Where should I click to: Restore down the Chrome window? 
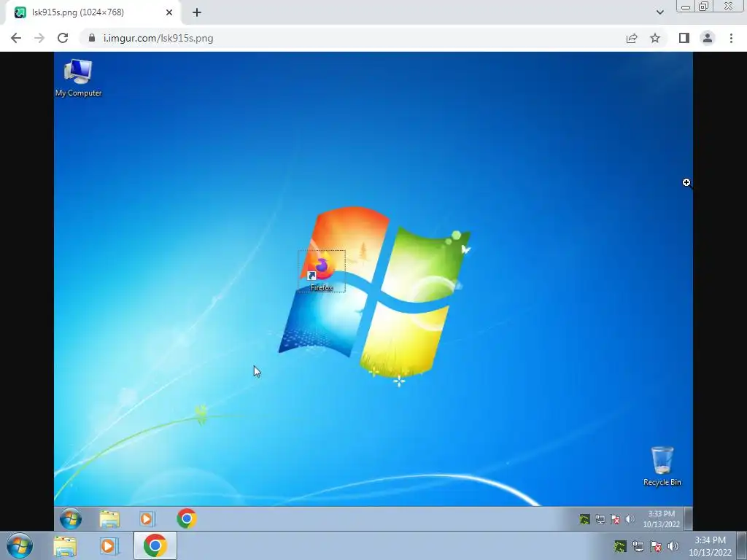click(704, 6)
